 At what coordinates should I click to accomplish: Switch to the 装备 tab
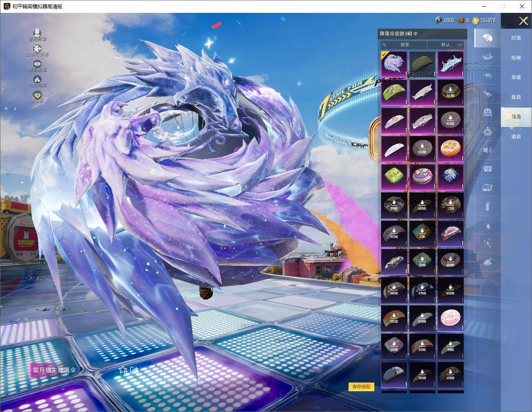click(x=516, y=77)
